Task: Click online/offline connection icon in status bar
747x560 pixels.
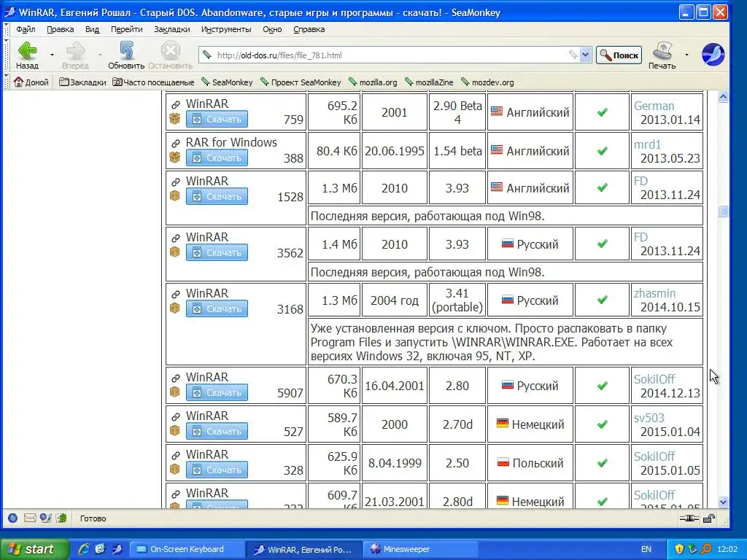Action: (689, 518)
